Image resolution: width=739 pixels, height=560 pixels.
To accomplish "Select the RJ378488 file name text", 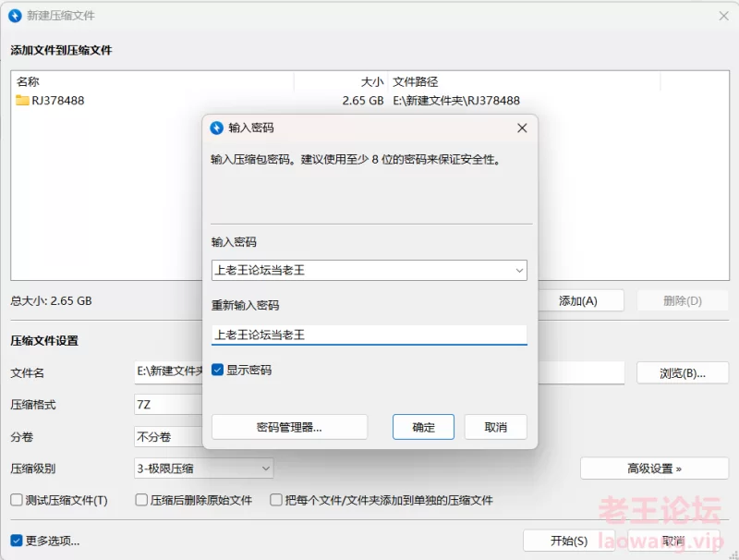I will [58, 101].
